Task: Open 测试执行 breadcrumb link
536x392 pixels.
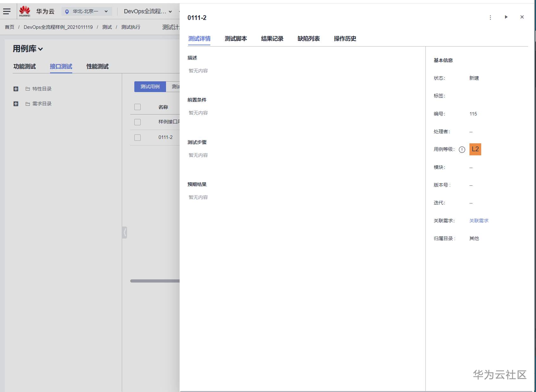Action: pos(131,27)
